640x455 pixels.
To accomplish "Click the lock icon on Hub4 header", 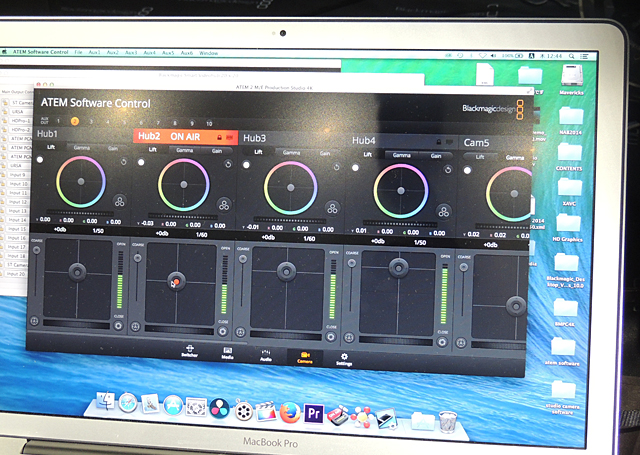I will point(439,142).
